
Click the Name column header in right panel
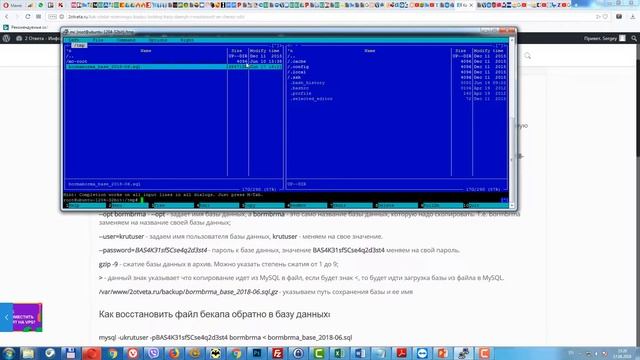[x=369, y=51]
